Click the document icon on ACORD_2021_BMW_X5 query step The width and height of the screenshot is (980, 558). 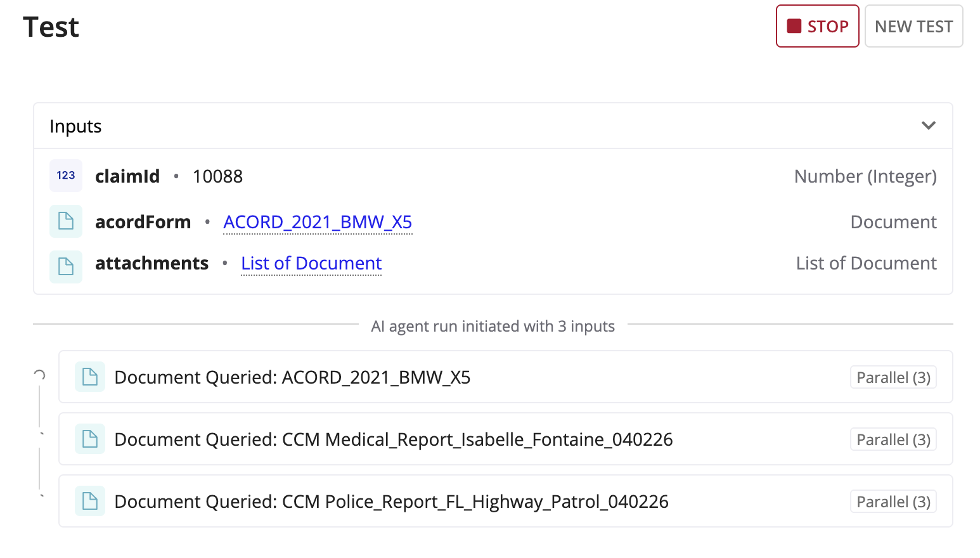[x=90, y=377]
